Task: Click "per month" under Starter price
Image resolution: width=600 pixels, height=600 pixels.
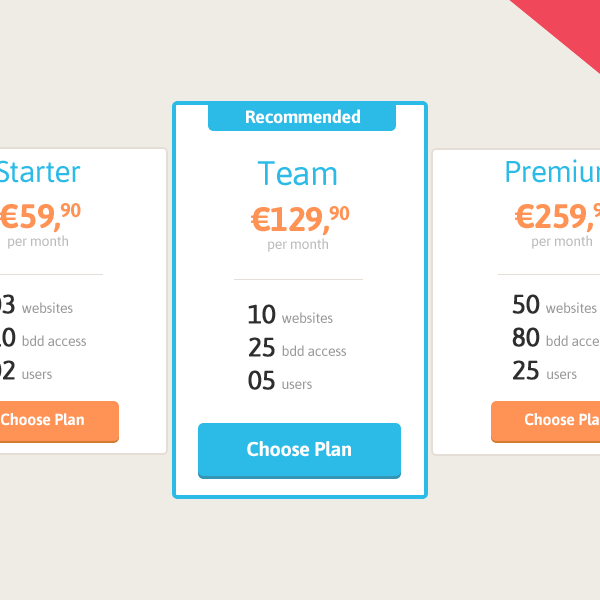Action: coord(38,241)
